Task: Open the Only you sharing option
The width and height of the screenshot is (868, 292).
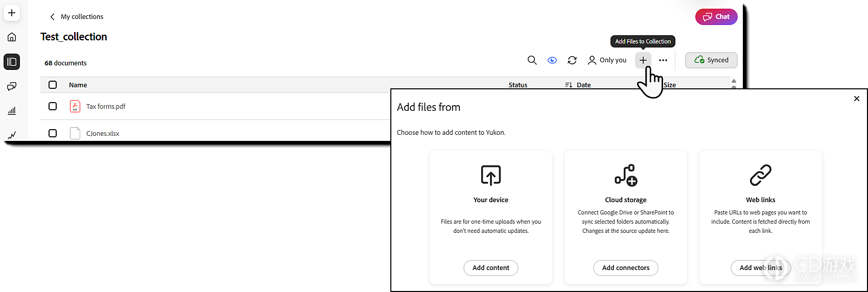Action: click(x=607, y=60)
